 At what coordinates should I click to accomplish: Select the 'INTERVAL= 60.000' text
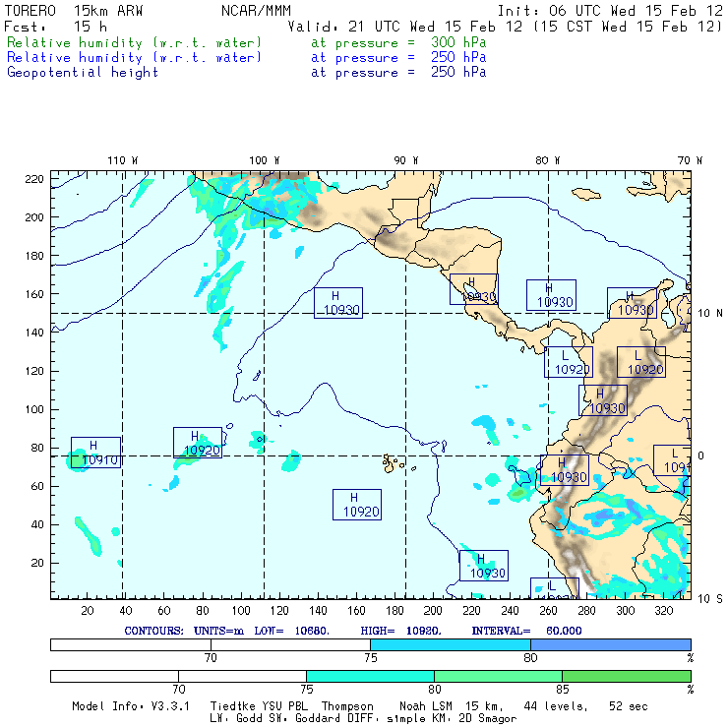(x=527, y=631)
